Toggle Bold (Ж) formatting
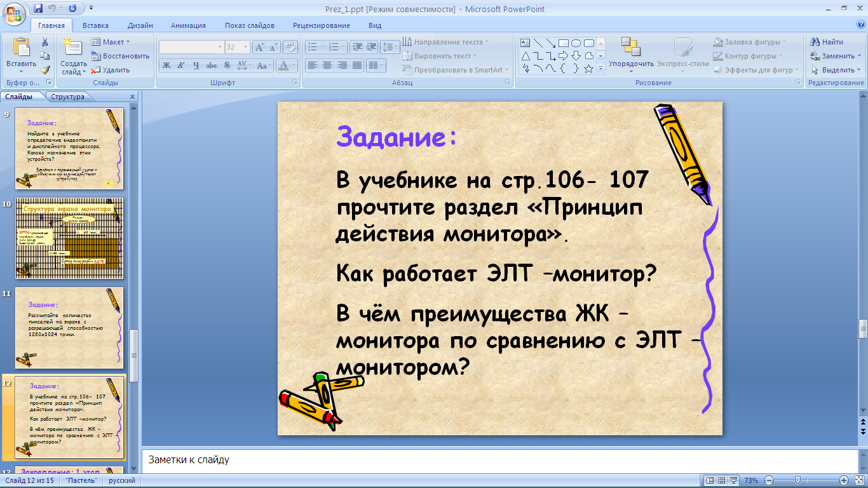Image resolution: width=868 pixels, height=488 pixels. tap(166, 65)
